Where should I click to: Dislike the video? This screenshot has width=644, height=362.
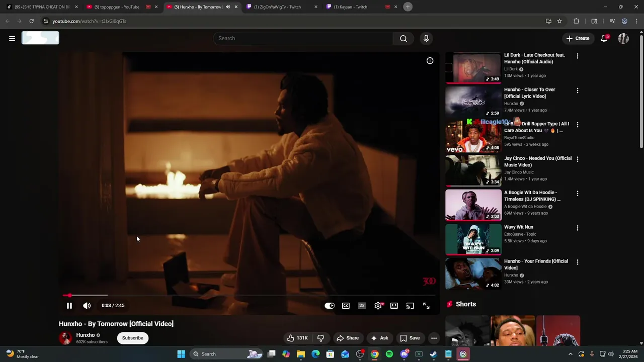click(x=320, y=338)
